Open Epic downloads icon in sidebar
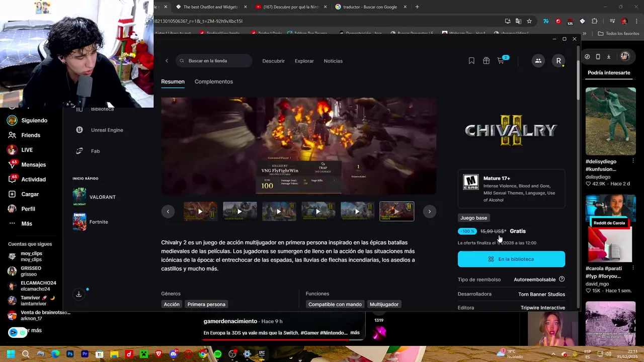The width and height of the screenshot is (644, 362). pos(78,294)
